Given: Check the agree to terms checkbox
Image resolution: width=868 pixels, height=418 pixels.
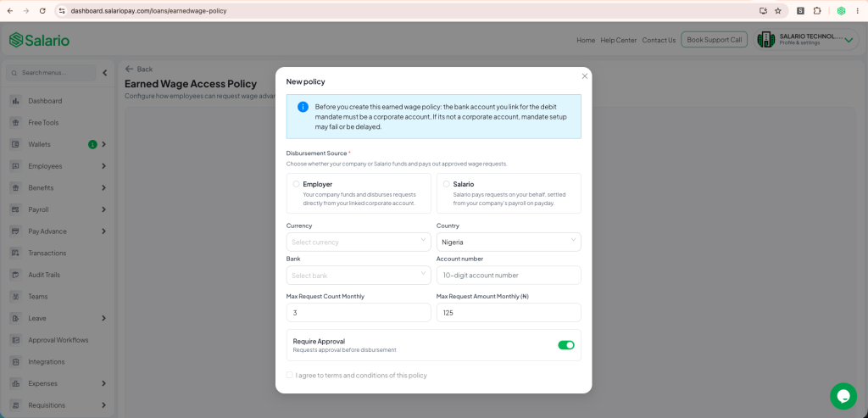Looking at the screenshot, I should pos(290,375).
